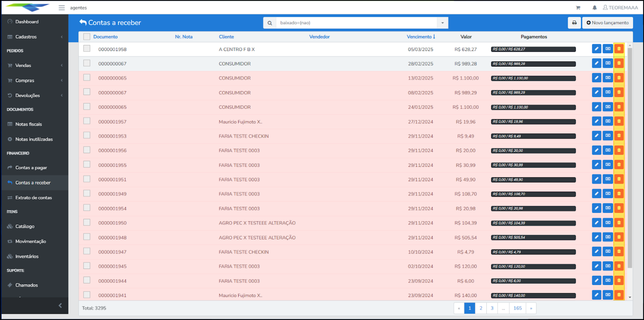This screenshot has height=320, width=644.
Task: Click the table's vertical scrollbar
Action: [630, 158]
